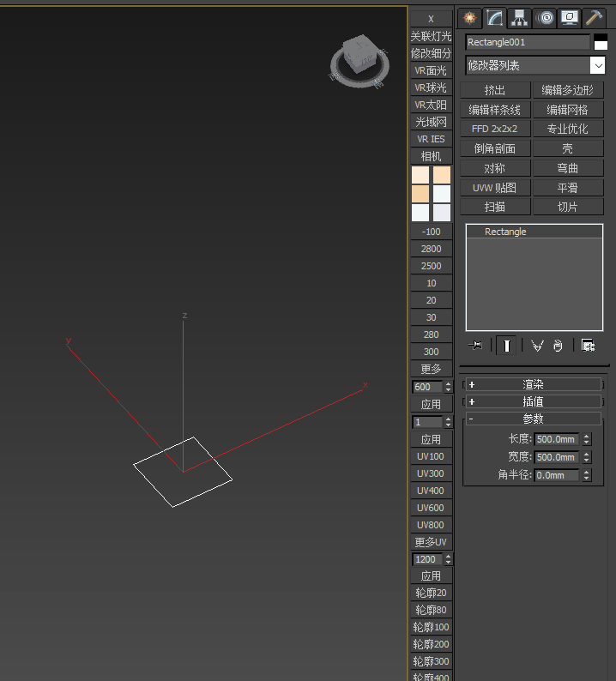Open the Motion panel tab
This screenshot has height=681, width=616.
coord(545,18)
